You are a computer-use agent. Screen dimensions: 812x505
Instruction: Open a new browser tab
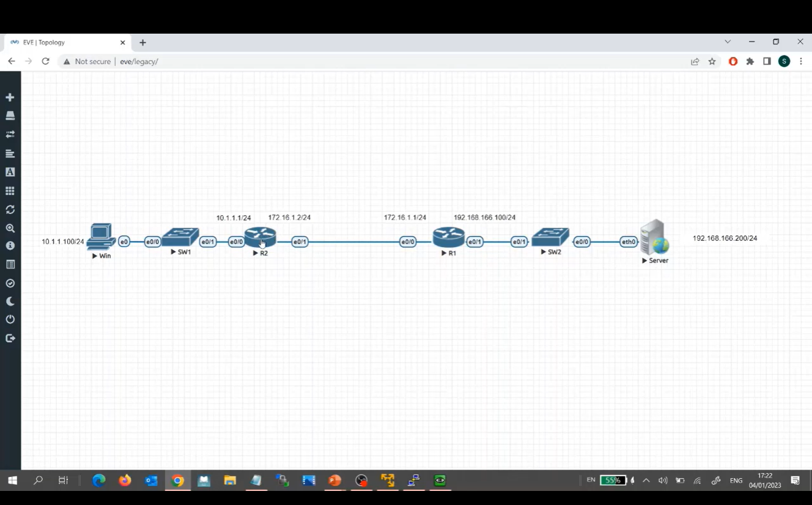[142, 42]
